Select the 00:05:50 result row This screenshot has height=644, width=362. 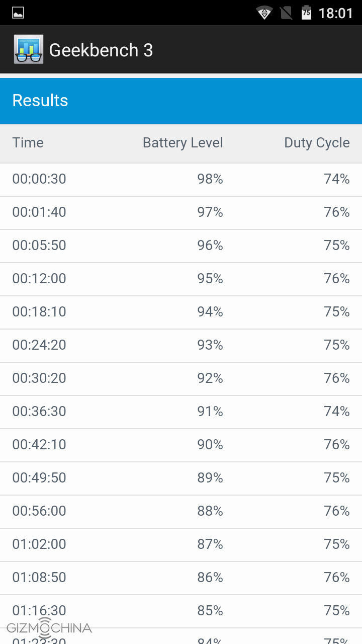click(x=181, y=246)
